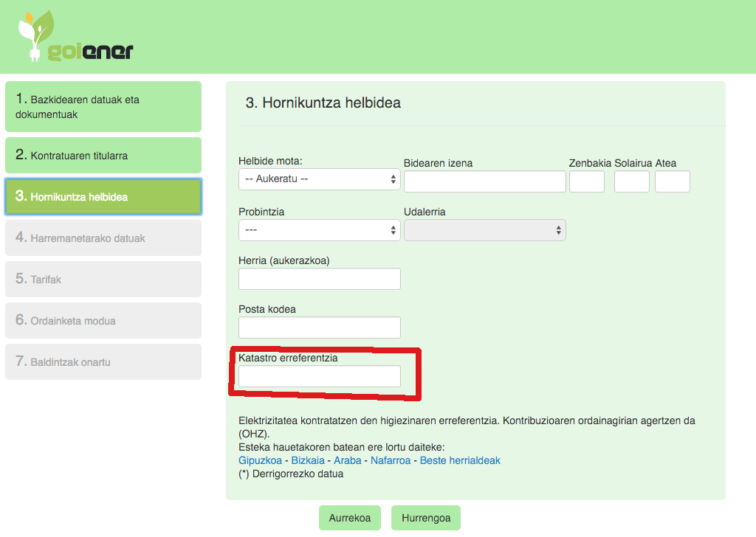The height and width of the screenshot is (537, 756).
Task: Follow the Bizkaia link
Action: point(309,460)
